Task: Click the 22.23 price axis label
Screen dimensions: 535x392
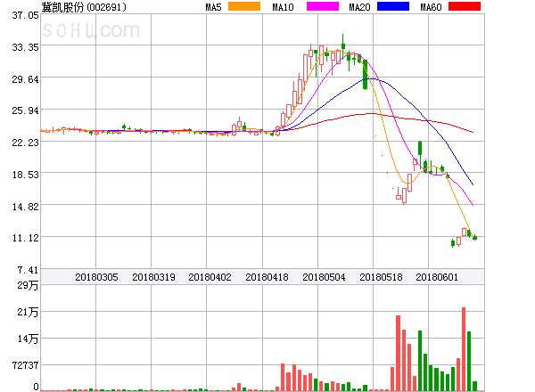Action: point(25,143)
